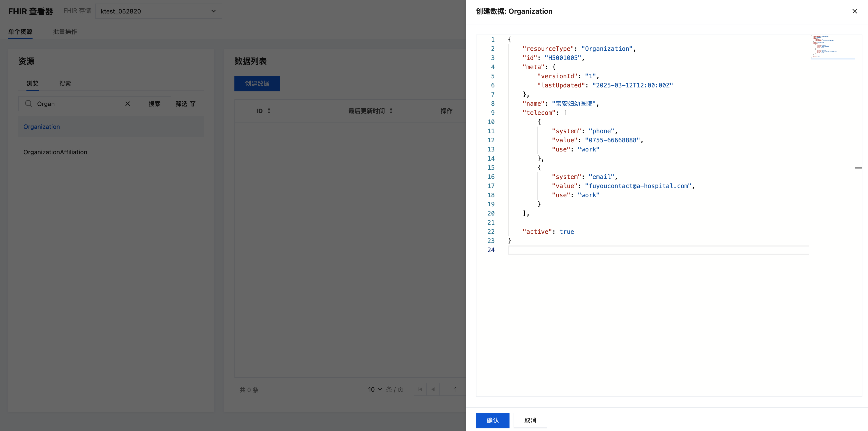Open the FHIR 存储 ktest_052820 dropdown
Image resolution: width=868 pixels, height=431 pixels.
158,11
